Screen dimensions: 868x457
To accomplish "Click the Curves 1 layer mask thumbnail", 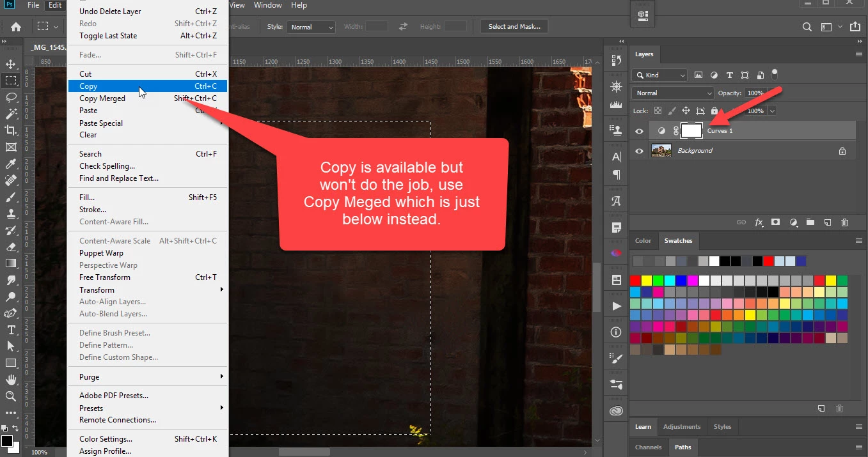I will click(x=691, y=130).
